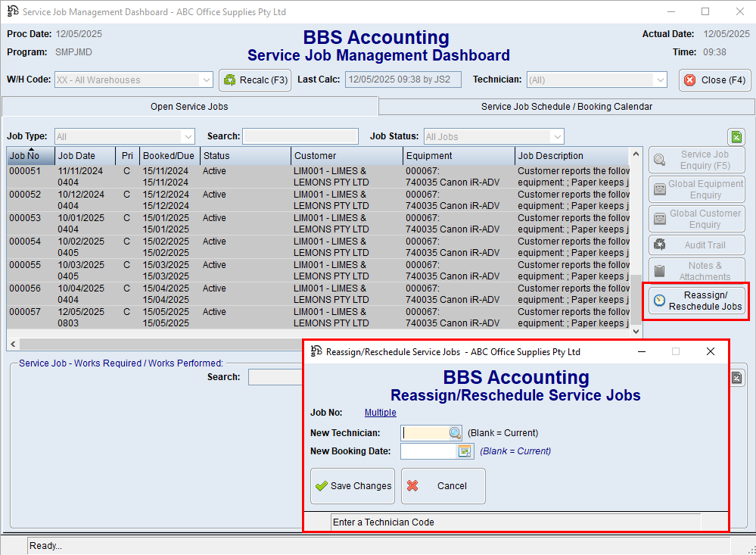Click Reassign/Reschedule Jobs button

pyautogui.click(x=696, y=301)
